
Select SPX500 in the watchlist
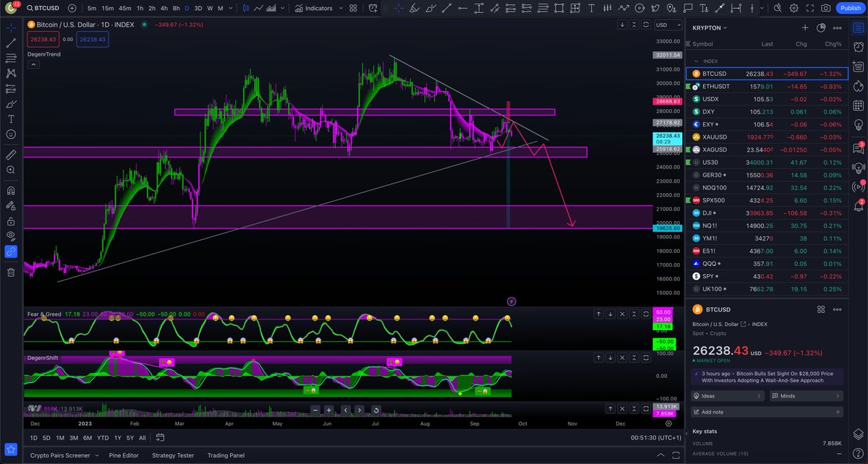point(767,199)
